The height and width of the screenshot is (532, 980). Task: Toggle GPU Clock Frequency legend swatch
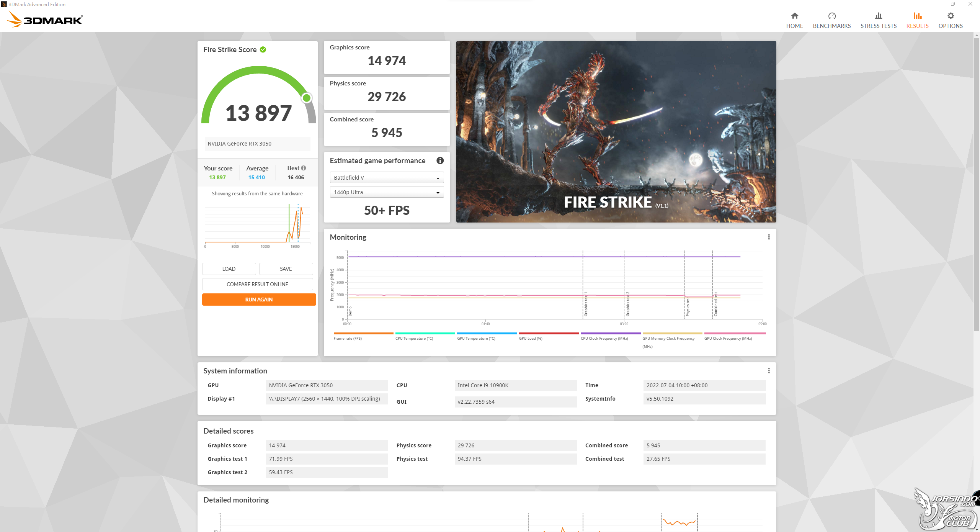[x=735, y=334]
